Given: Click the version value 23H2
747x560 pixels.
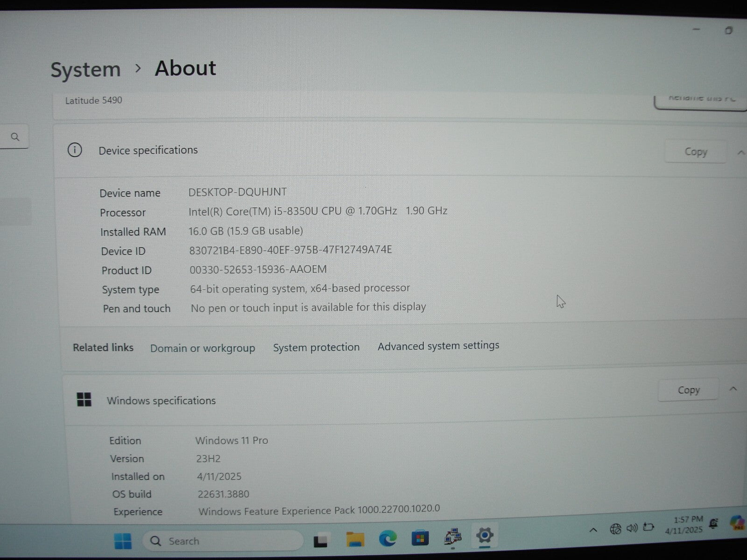Looking at the screenshot, I should [x=208, y=458].
